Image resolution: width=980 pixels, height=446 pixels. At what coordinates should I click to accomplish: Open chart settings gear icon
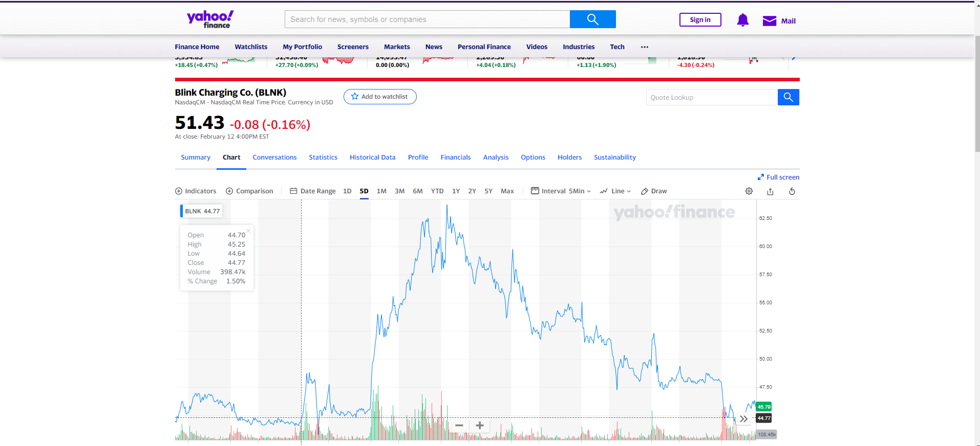click(749, 191)
